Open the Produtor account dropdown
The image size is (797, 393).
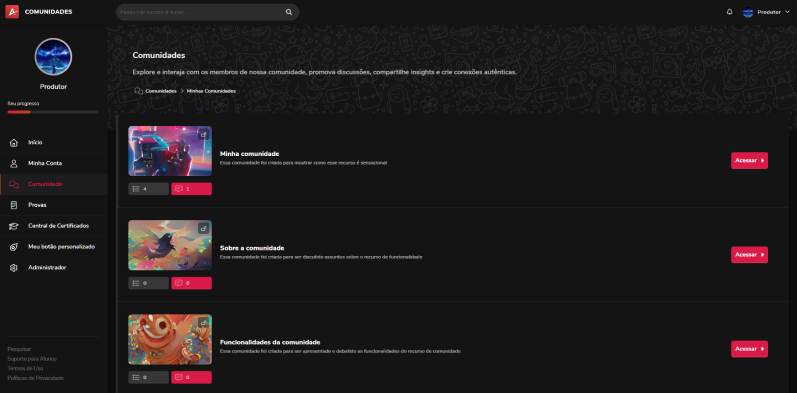tap(766, 12)
